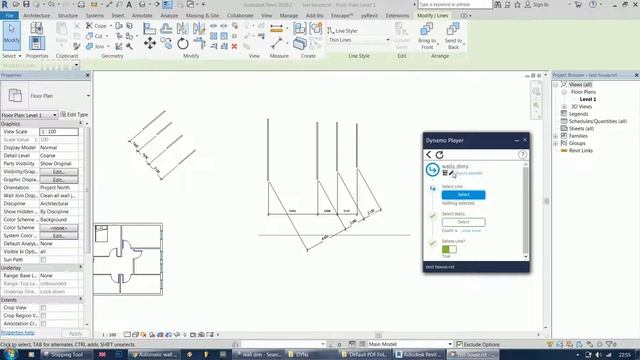Expand the 3D Views tree node

pos(564,107)
